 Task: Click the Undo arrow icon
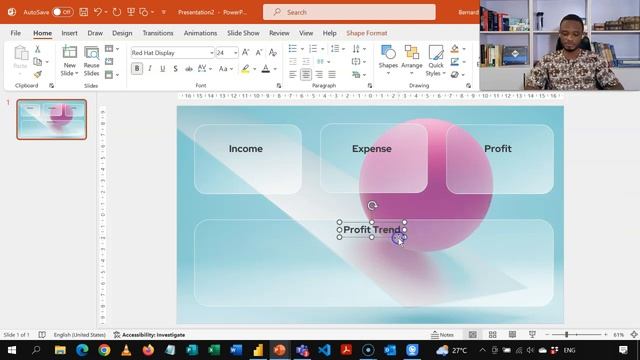(98, 12)
